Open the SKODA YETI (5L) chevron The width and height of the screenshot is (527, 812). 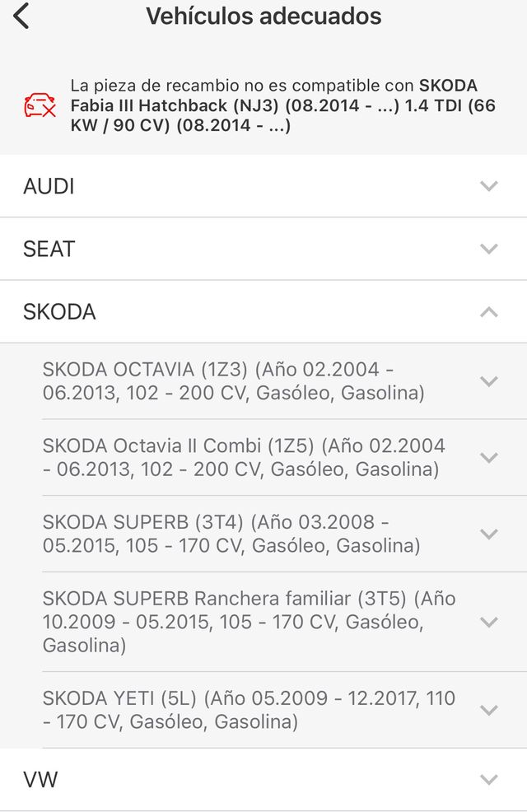pyautogui.click(x=489, y=710)
